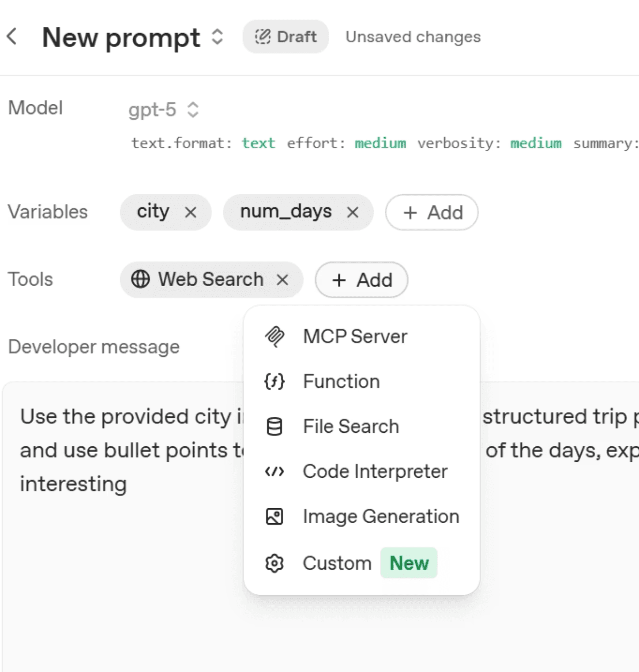
Task: Click the verbosity medium setting
Action: click(536, 143)
